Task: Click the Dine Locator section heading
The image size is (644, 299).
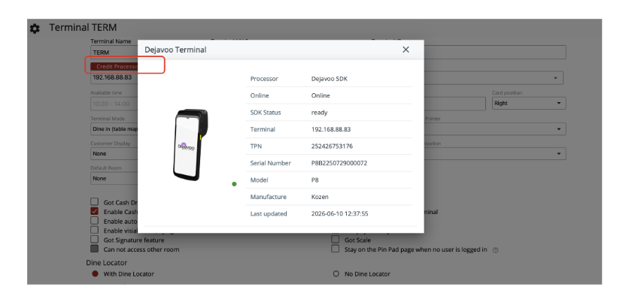Action: (106, 262)
